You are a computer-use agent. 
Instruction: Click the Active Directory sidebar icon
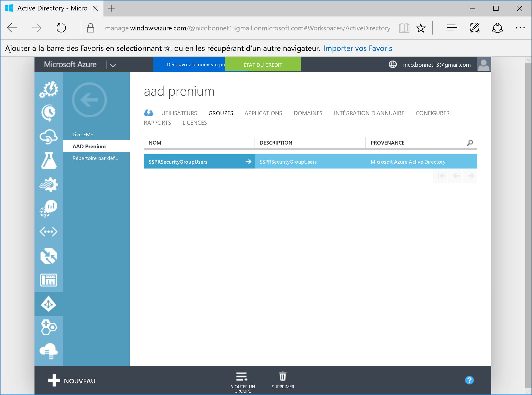click(x=48, y=304)
